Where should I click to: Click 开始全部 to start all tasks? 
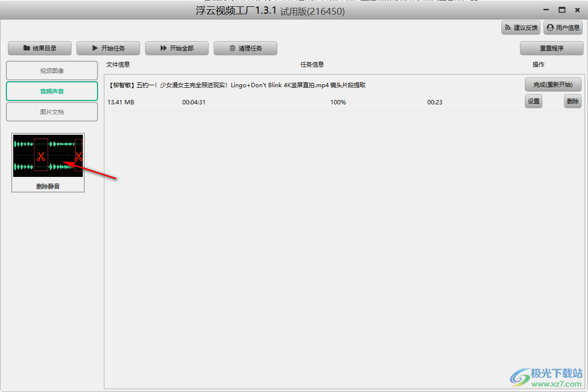(177, 48)
